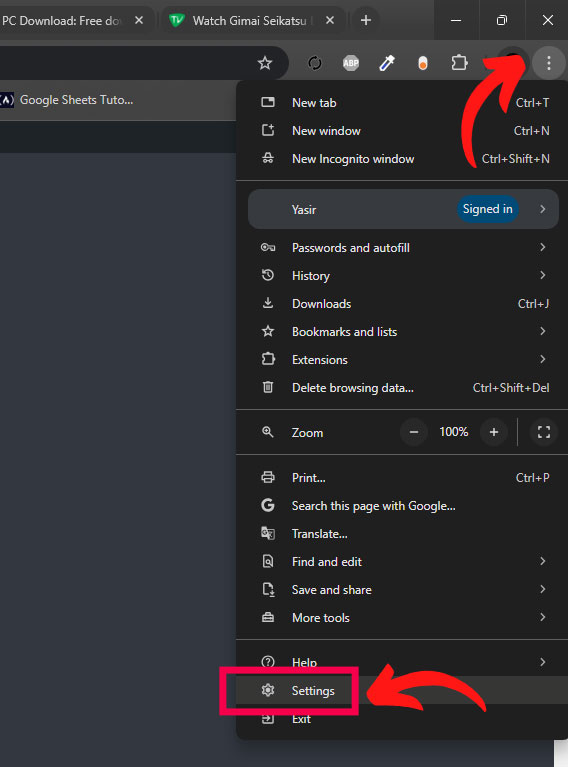Increase zoom with the plus button

tap(494, 432)
